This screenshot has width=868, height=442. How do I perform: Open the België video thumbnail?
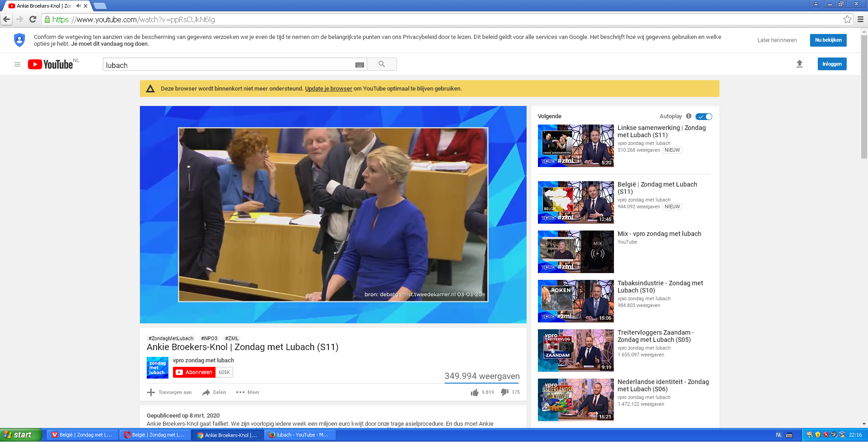tap(576, 202)
